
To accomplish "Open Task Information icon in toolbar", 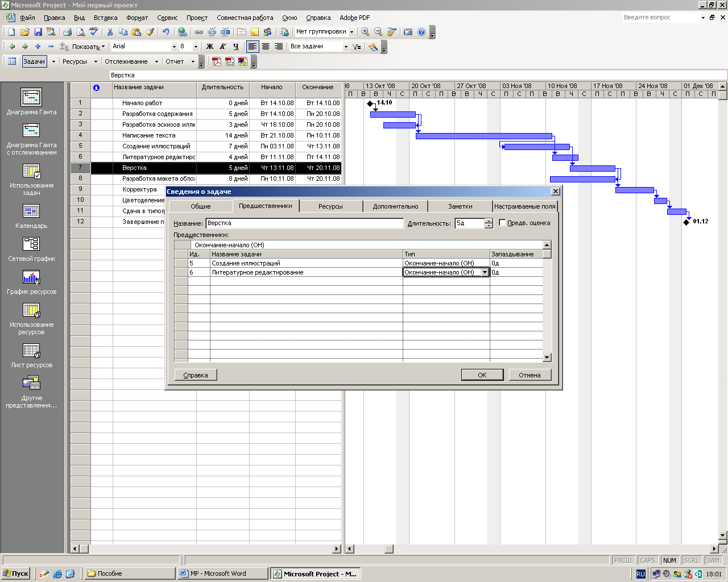I will point(242,32).
